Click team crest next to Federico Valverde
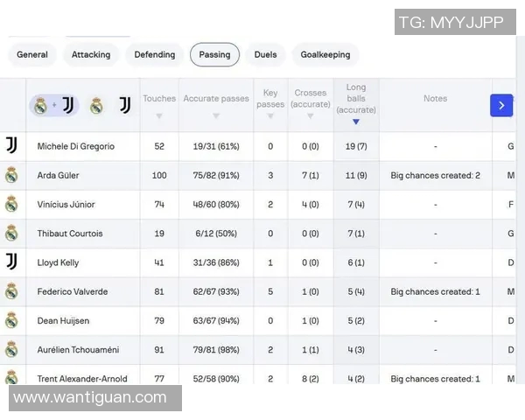Viewport: 525px width, 420px height. coord(11,291)
